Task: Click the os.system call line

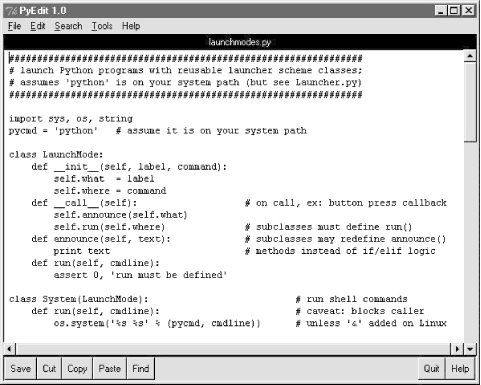Action: (157, 323)
